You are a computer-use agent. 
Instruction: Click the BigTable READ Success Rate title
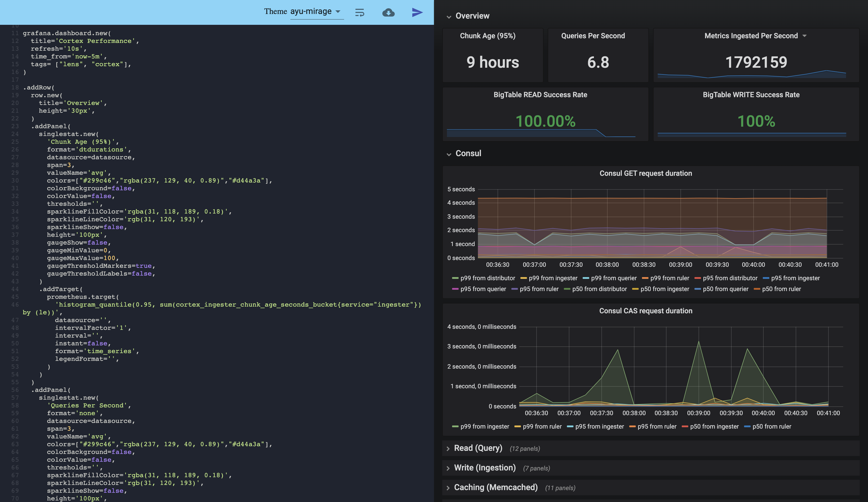click(x=540, y=94)
